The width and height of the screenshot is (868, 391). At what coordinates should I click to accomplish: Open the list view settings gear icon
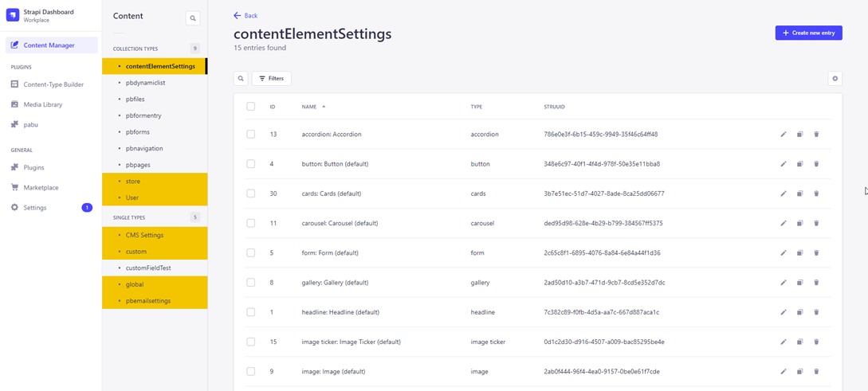pos(835,79)
